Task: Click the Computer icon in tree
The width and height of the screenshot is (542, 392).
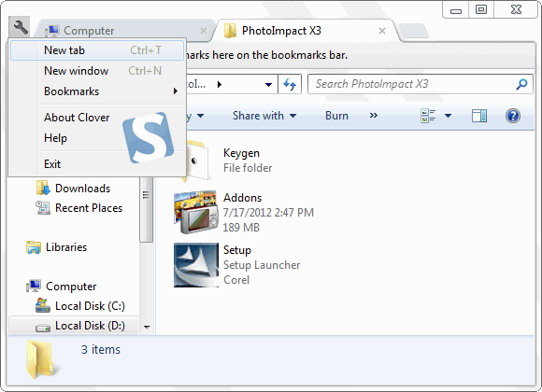Action: pyautogui.click(x=34, y=287)
